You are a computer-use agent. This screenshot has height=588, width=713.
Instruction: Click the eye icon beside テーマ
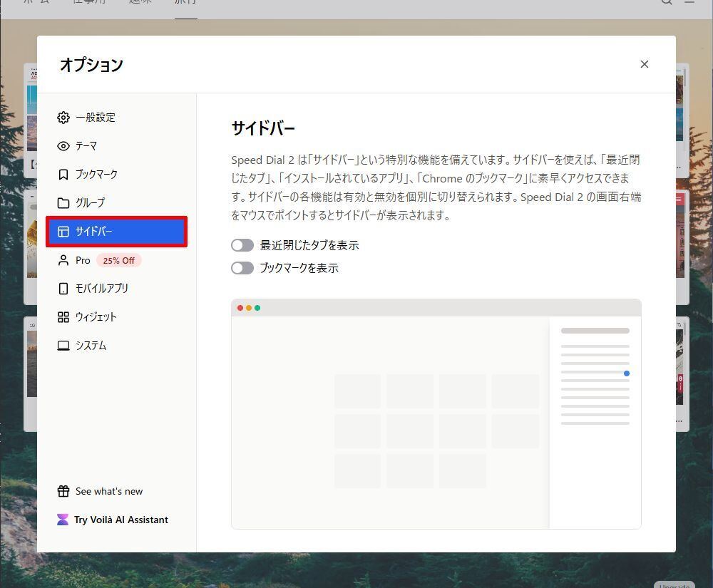pyautogui.click(x=63, y=146)
